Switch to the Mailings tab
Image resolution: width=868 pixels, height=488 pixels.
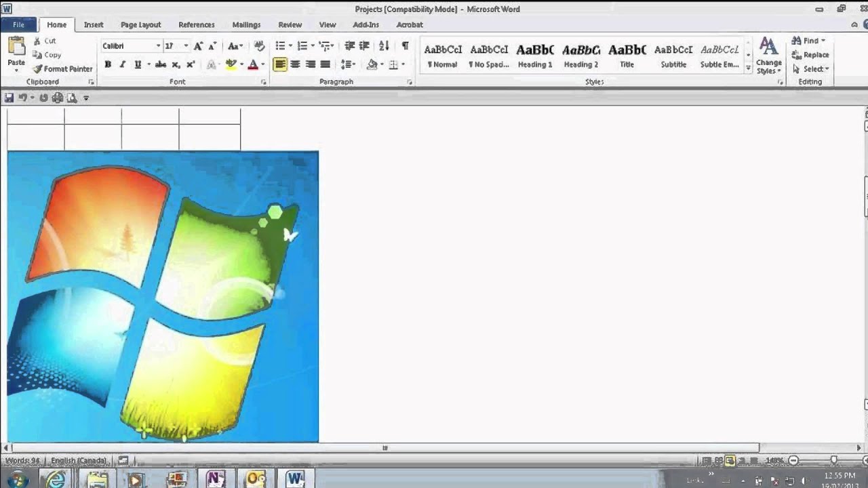tap(246, 24)
